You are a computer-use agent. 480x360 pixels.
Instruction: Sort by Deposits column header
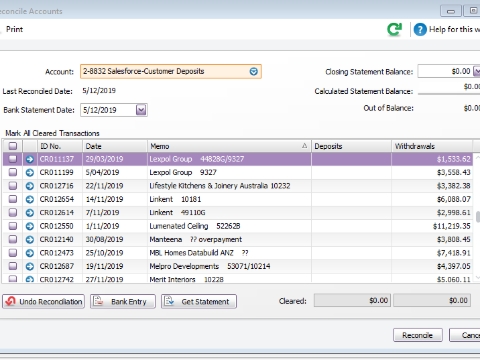pos(351,146)
